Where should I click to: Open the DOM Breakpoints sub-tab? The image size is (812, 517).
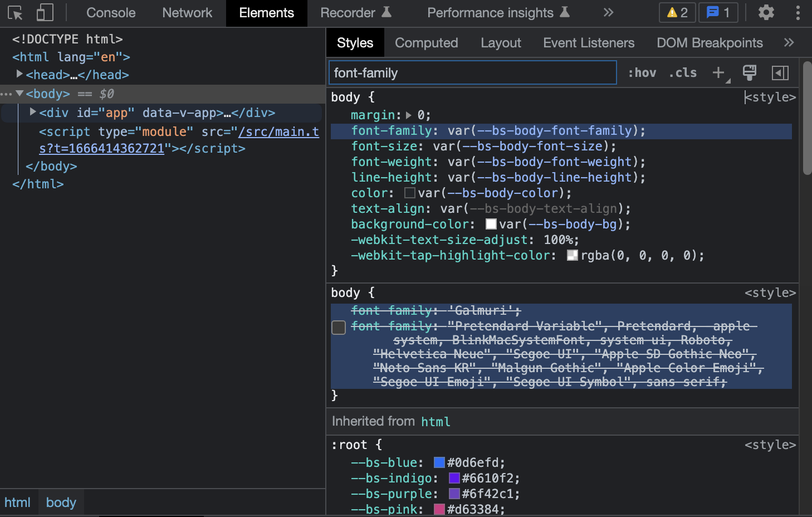coord(710,43)
